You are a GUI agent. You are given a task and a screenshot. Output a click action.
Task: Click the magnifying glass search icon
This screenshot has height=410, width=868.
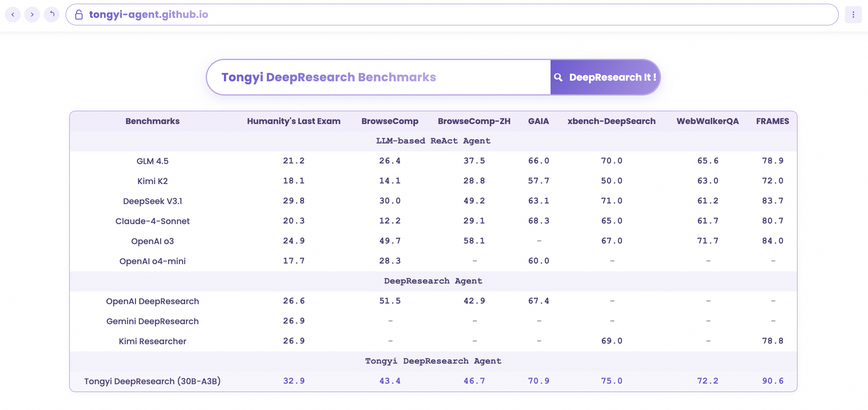pyautogui.click(x=558, y=77)
